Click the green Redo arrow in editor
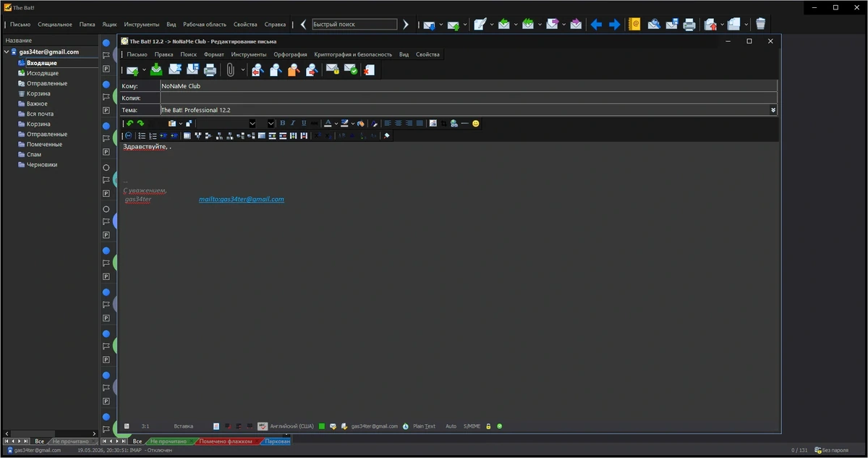The height and width of the screenshot is (458, 868). [140, 123]
